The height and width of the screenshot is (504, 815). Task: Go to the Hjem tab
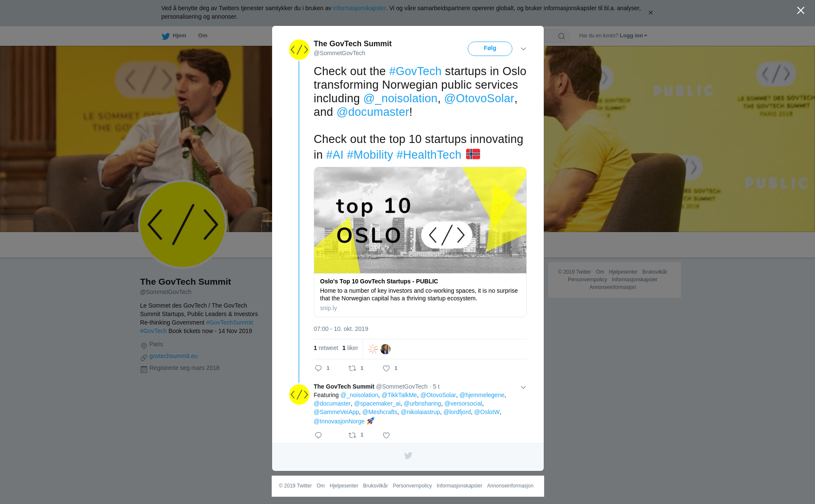174,36
